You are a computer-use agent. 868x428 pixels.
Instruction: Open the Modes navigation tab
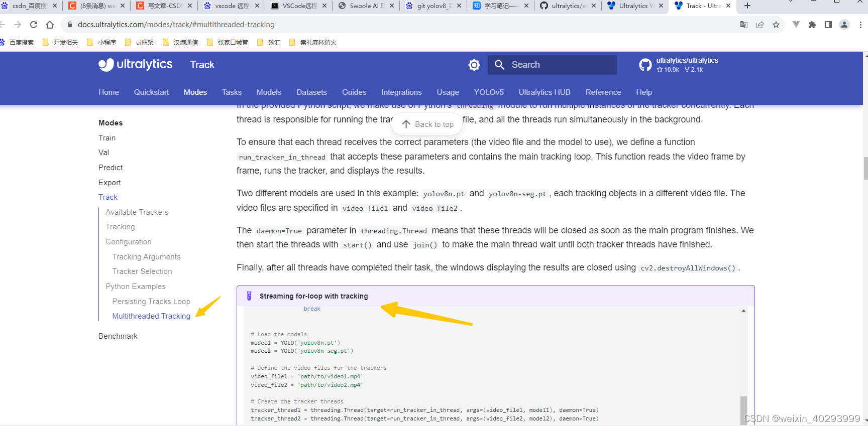pyautogui.click(x=195, y=92)
